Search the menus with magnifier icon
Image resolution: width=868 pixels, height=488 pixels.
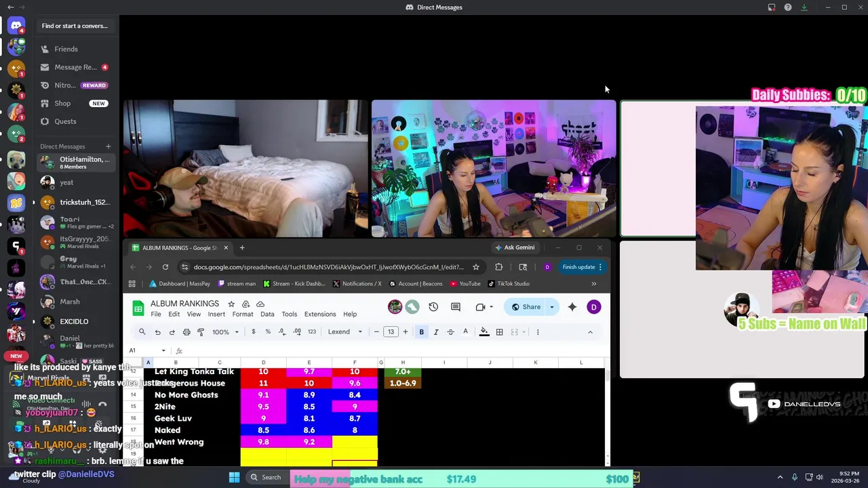tap(142, 332)
